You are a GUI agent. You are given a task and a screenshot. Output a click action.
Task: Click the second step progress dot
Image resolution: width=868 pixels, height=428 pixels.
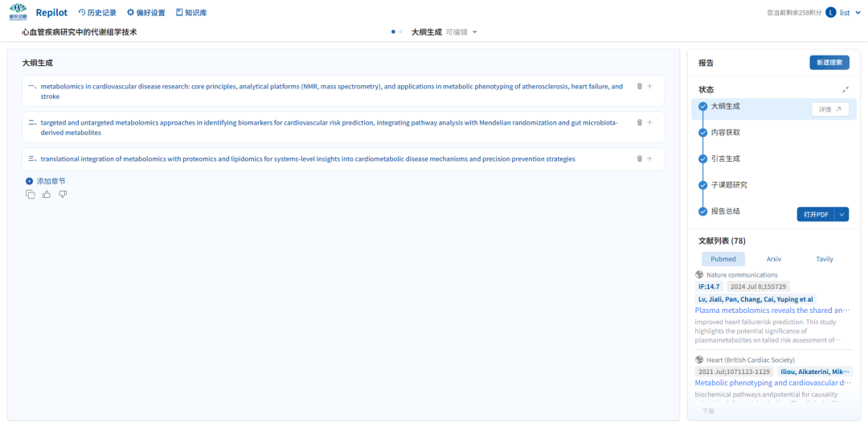[x=400, y=32]
